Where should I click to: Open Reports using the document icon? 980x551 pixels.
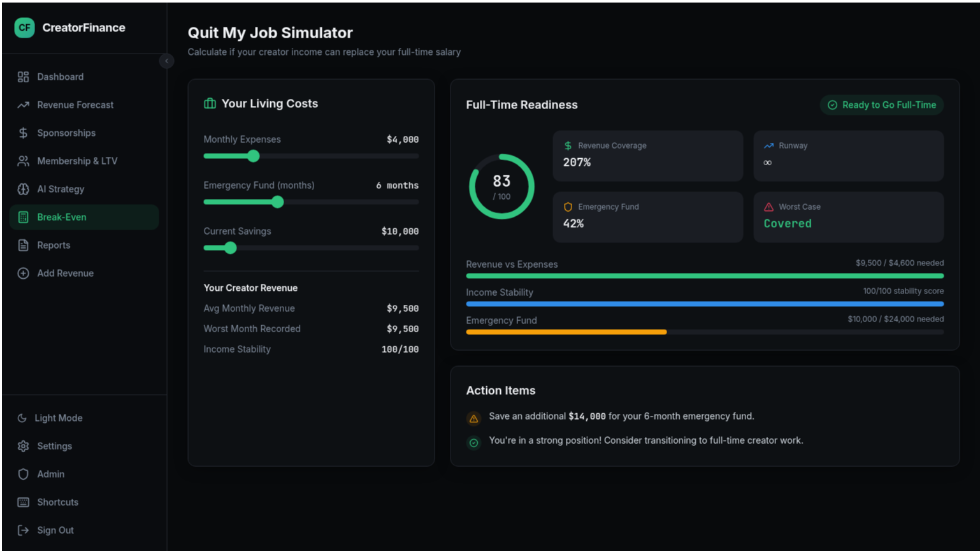tap(23, 245)
